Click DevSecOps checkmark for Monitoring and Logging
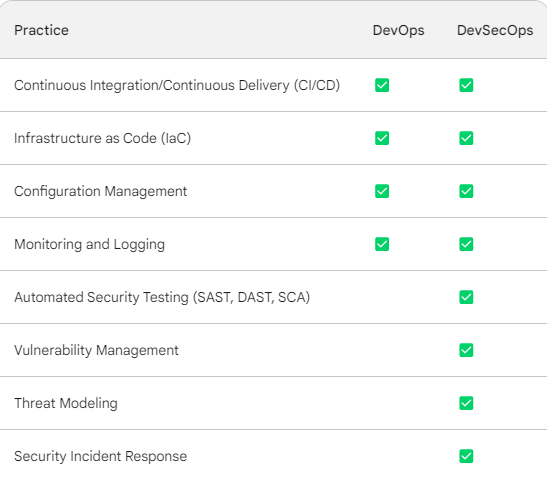This screenshot has width=547, height=482. tap(466, 244)
